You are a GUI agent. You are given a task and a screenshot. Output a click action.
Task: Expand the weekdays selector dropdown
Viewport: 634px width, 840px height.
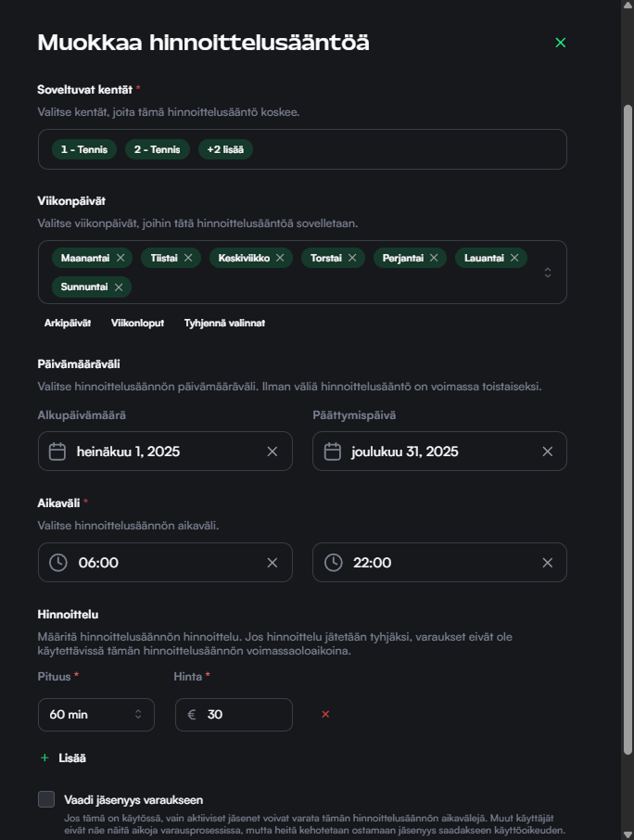(547, 273)
